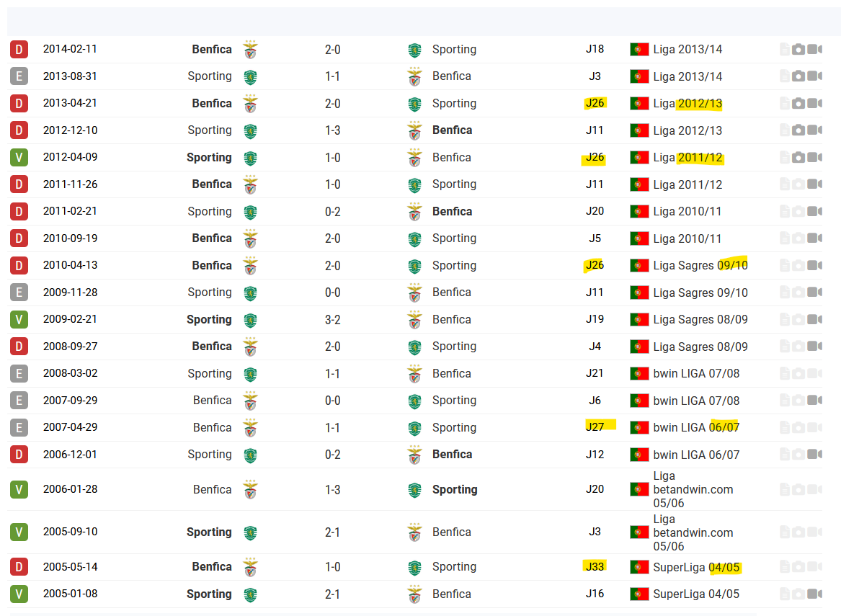Click the V result badge for 2006-01-28
Viewport: 841px width, 616px height.
coord(19,489)
